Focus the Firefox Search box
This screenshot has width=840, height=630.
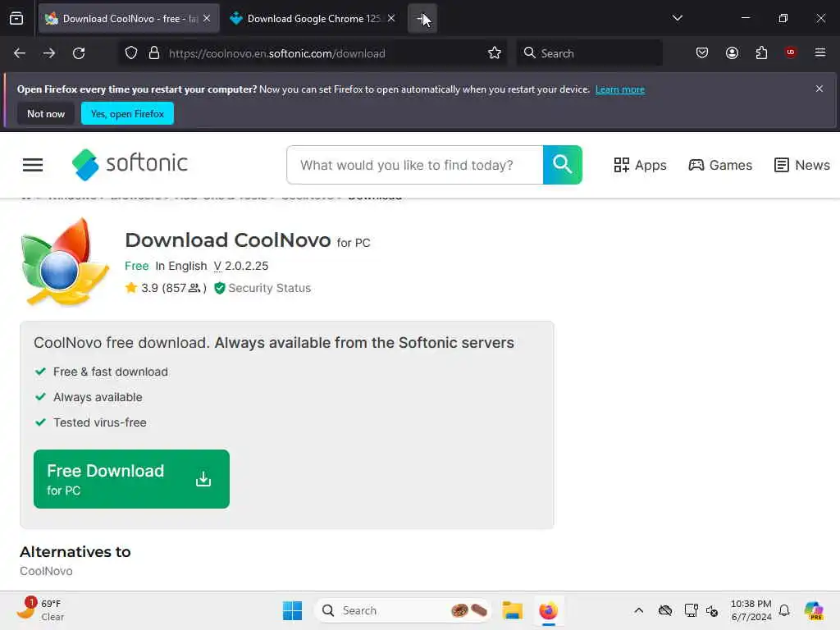pyautogui.click(x=589, y=53)
